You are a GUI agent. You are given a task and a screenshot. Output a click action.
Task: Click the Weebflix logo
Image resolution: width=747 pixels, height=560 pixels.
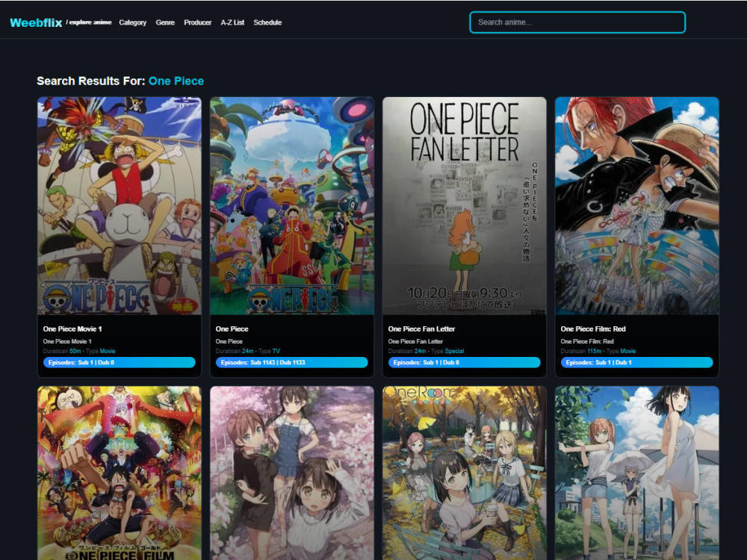pos(36,22)
